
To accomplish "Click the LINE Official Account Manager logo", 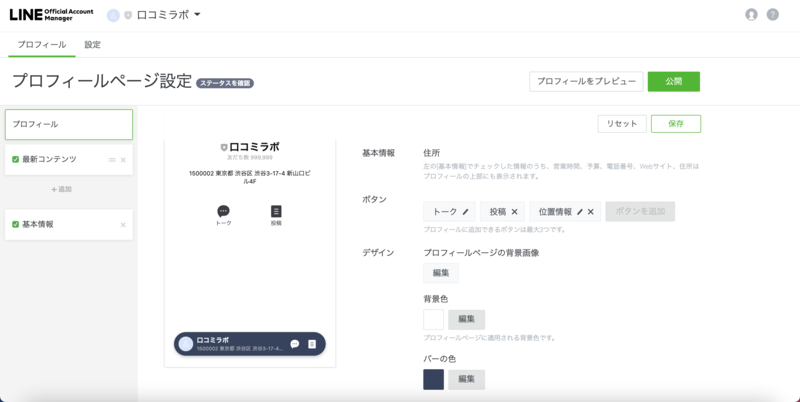I will (x=52, y=15).
